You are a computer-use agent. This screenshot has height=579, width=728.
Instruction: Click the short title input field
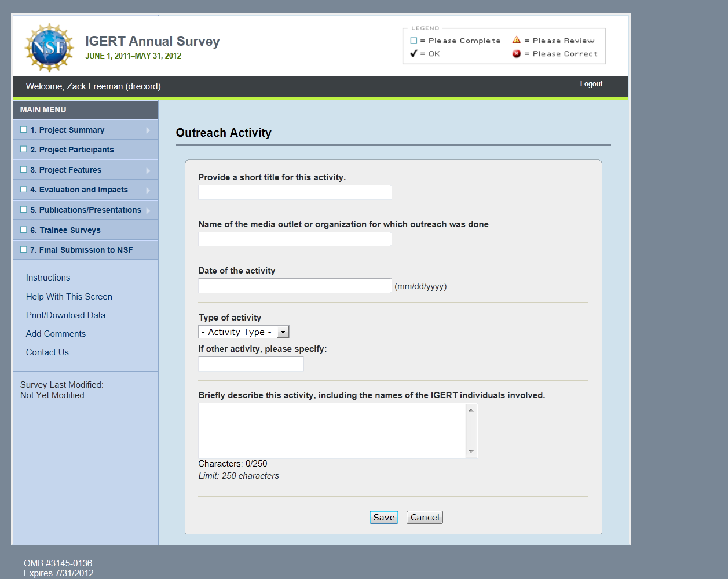pyautogui.click(x=295, y=192)
